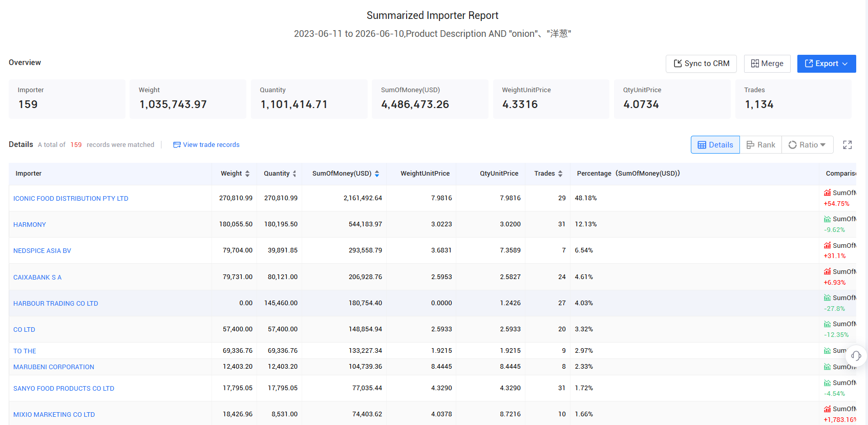Open HARBOUR TRADING CO LTD link
This screenshot has width=868, height=425.
(56, 304)
